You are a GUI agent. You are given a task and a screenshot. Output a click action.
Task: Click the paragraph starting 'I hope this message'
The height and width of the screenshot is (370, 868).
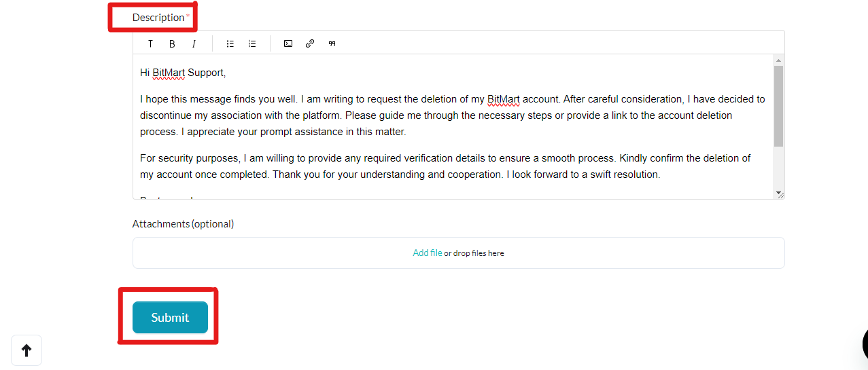(453, 115)
